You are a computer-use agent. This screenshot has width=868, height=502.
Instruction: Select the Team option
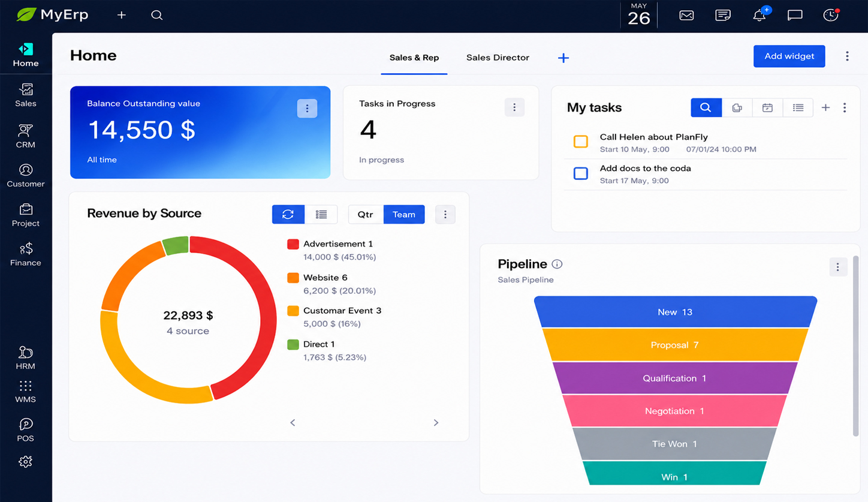[404, 214]
